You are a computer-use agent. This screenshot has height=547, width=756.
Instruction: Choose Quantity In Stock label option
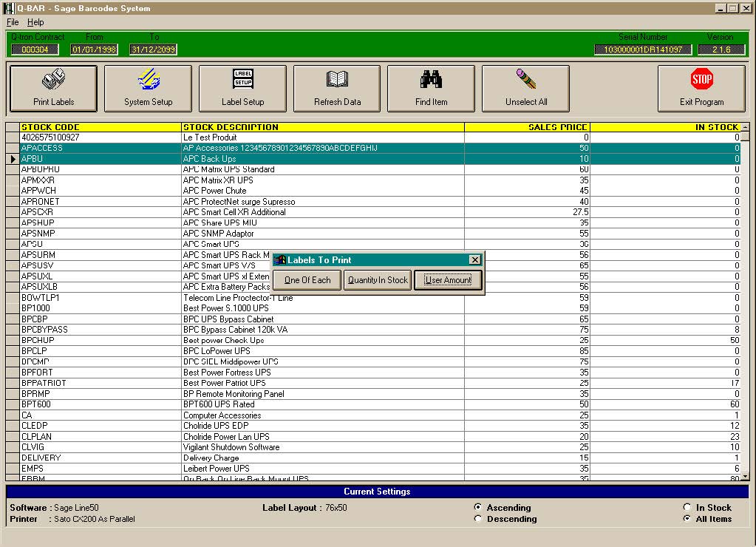pyautogui.click(x=378, y=279)
